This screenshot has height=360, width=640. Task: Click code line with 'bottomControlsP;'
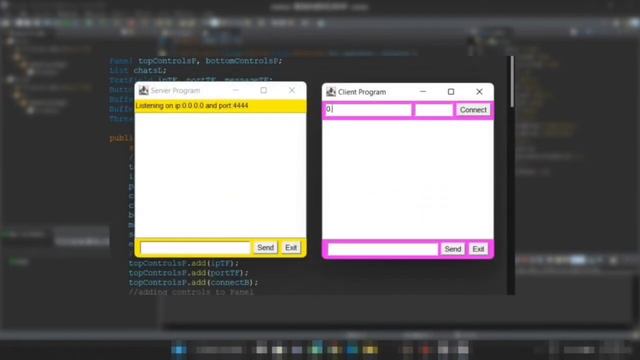tap(196, 61)
